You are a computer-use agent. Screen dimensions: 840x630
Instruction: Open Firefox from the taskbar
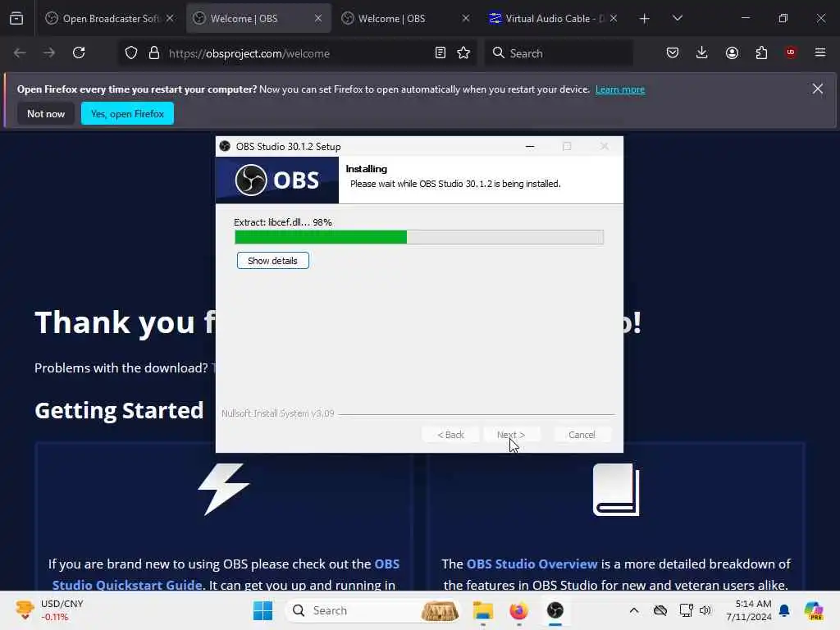(518, 610)
